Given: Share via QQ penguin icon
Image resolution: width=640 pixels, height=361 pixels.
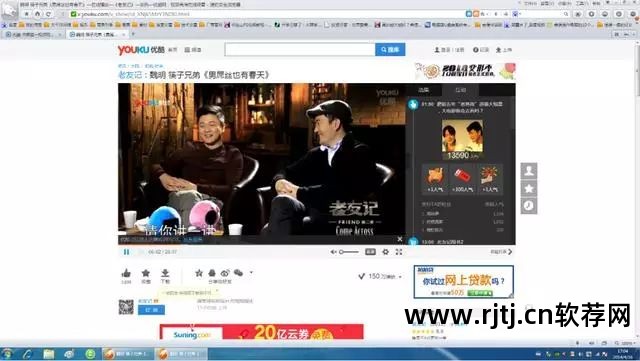Looking at the screenshot, I should (x=212, y=273).
